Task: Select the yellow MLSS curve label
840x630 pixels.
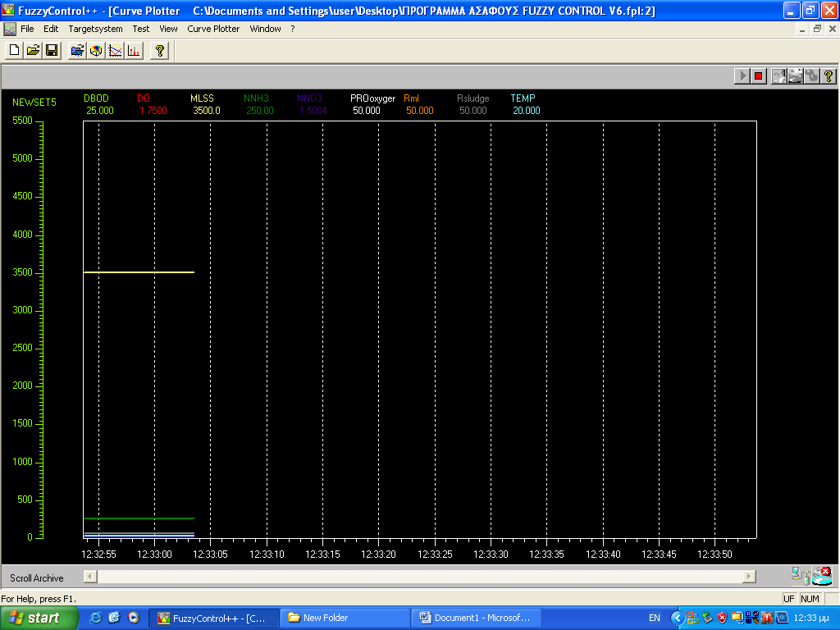Action: pyautogui.click(x=202, y=98)
